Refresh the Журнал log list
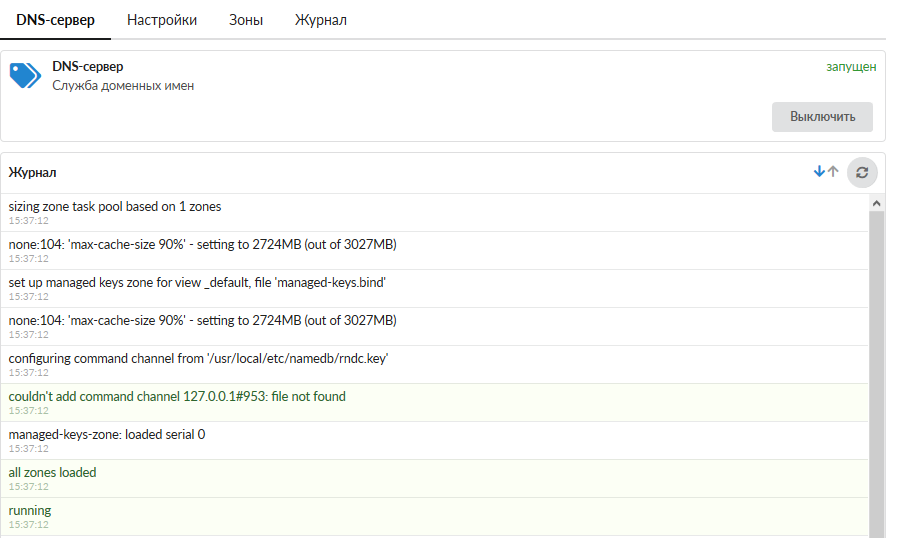The height and width of the screenshot is (538, 900). (861, 172)
